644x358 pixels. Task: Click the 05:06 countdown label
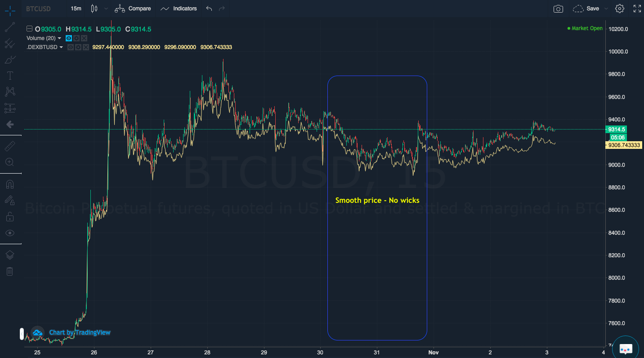coord(618,138)
